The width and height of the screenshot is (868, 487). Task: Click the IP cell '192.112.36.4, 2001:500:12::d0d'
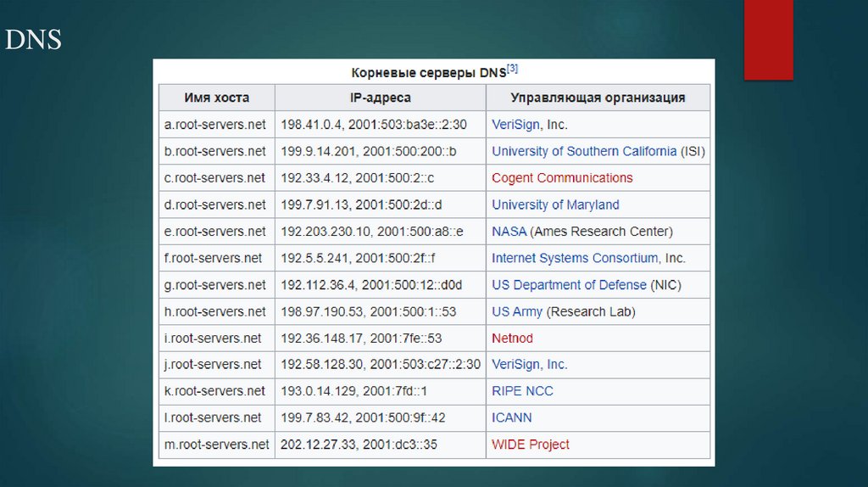(x=381, y=285)
